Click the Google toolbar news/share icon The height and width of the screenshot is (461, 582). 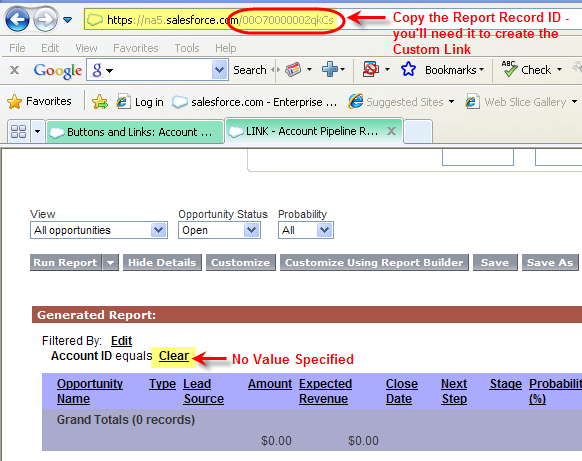coord(293,69)
